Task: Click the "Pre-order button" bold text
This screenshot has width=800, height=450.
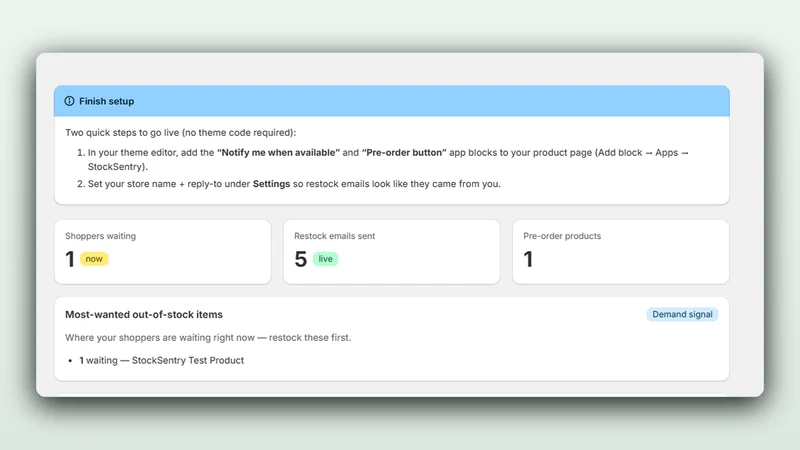Action: click(404, 153)
